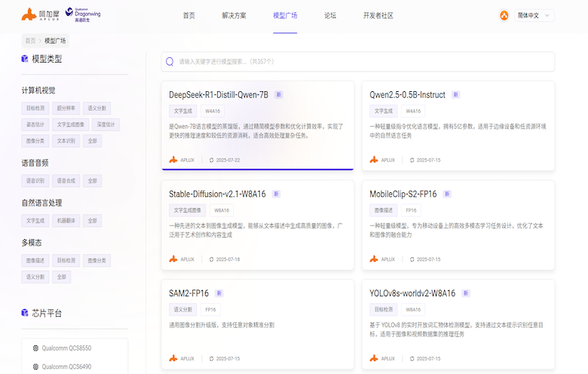Click the chip icon next to Qualcomm QCS8550

tap(35, 348)
